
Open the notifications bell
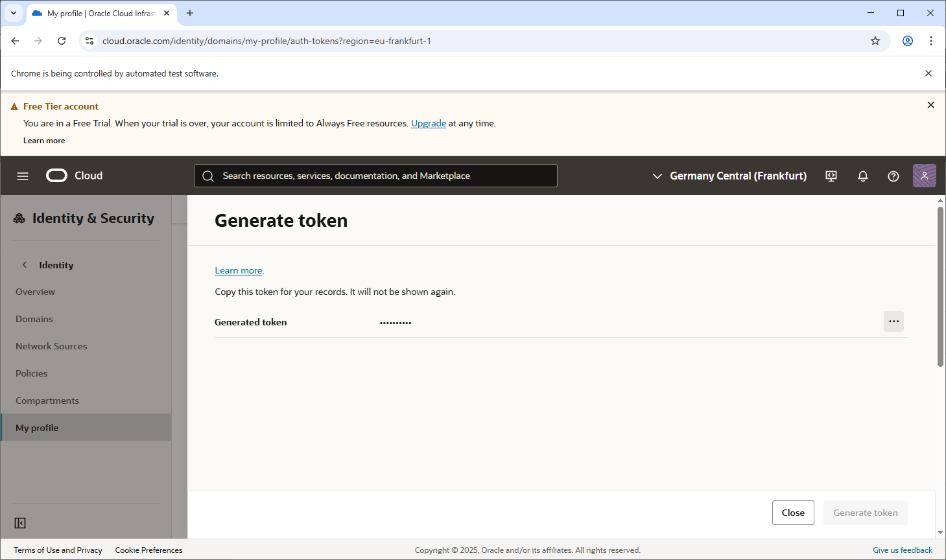(x=862, y=176)
